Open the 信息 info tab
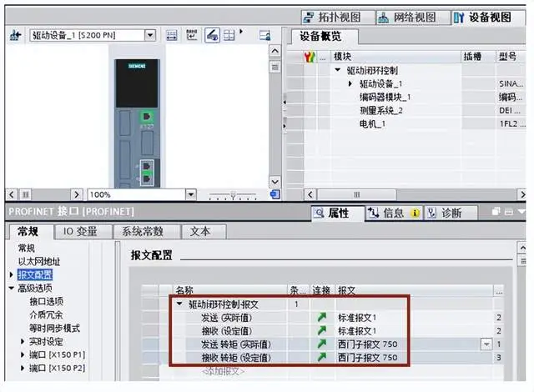 (395, 213)
